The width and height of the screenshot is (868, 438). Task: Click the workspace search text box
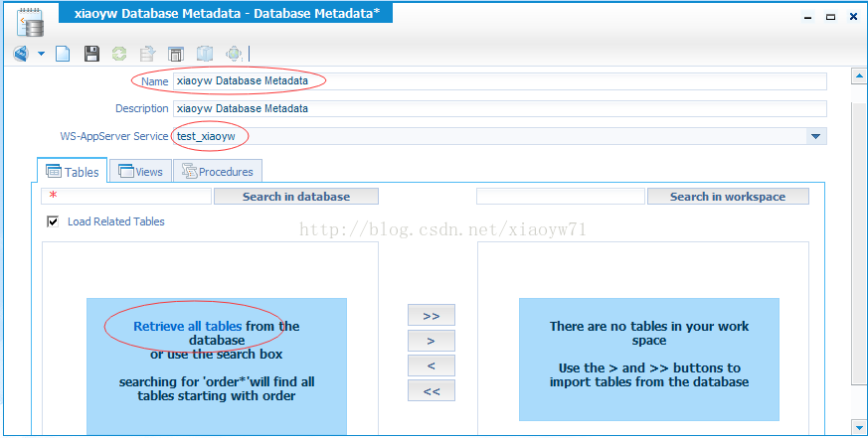[561, 197]
